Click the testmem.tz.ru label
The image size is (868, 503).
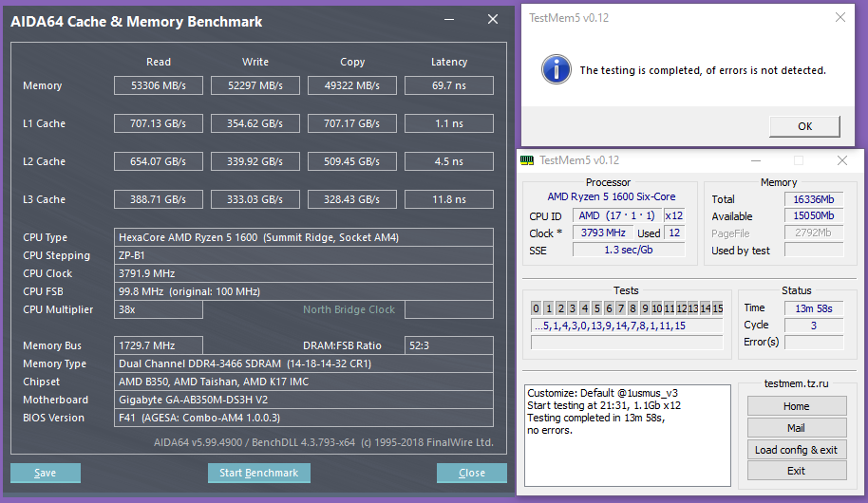[x=796, y=383]
